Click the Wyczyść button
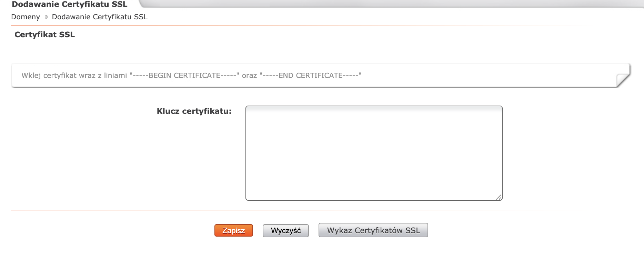Viewport: 644px width, 269px height. click(286, 230)
